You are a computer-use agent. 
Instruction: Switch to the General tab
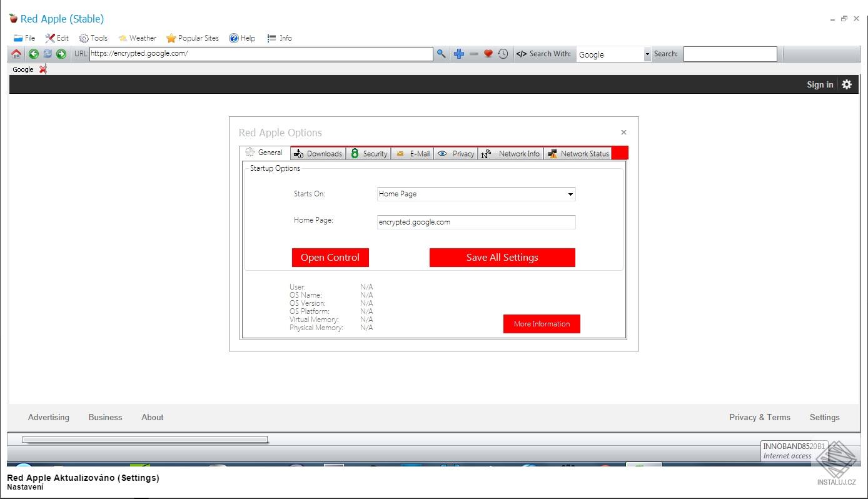coord(265,153)
